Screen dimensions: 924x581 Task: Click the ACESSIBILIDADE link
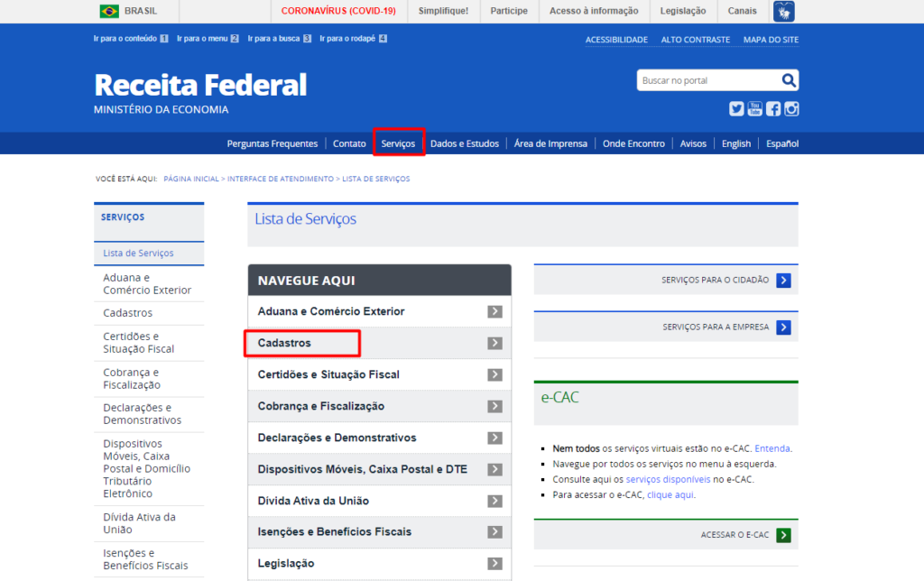coord(616,40)
